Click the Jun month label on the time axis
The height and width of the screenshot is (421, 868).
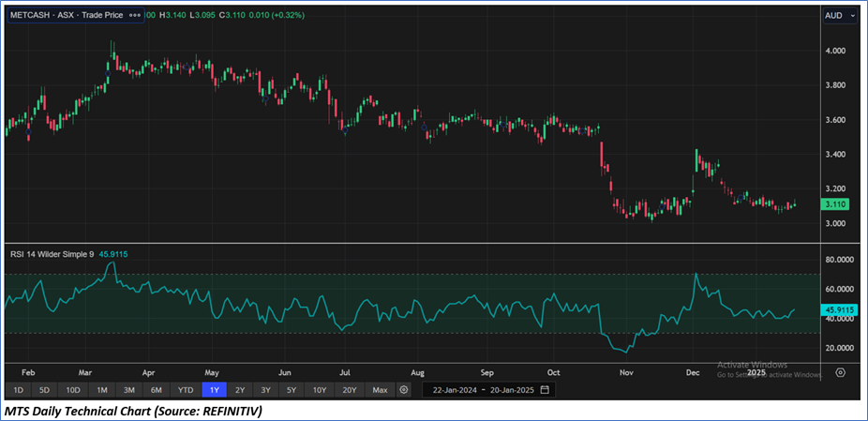[284, 372]
